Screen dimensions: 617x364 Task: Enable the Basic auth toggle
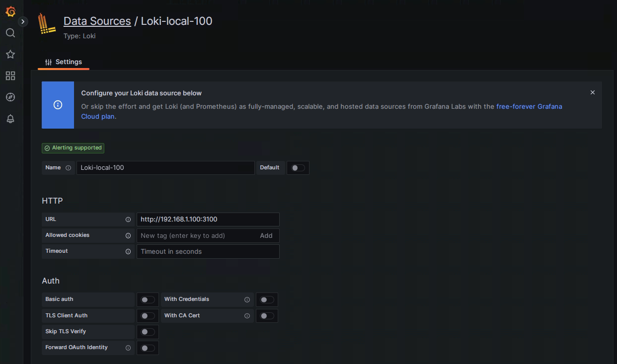coord(148,300)
